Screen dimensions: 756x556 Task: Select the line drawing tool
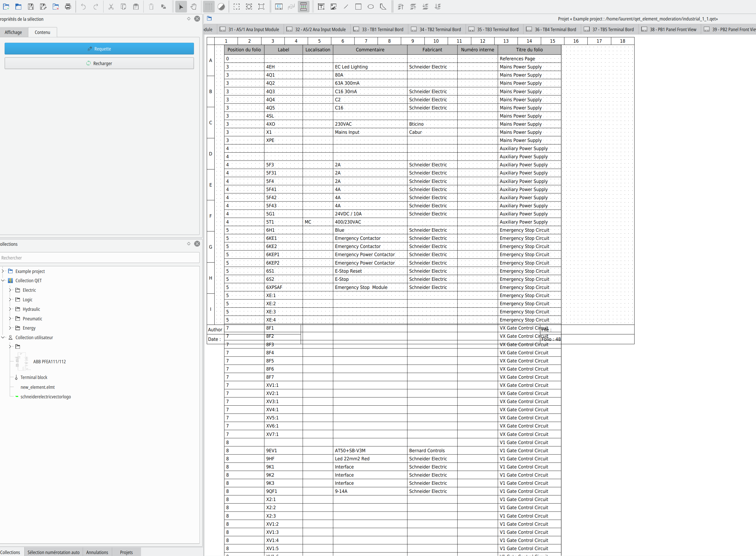click(346, 6)
